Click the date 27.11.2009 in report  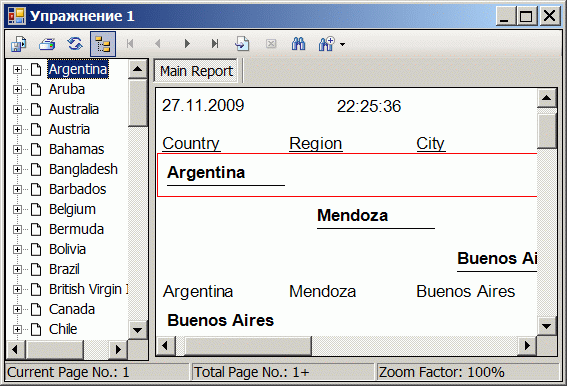click(203, 106)
